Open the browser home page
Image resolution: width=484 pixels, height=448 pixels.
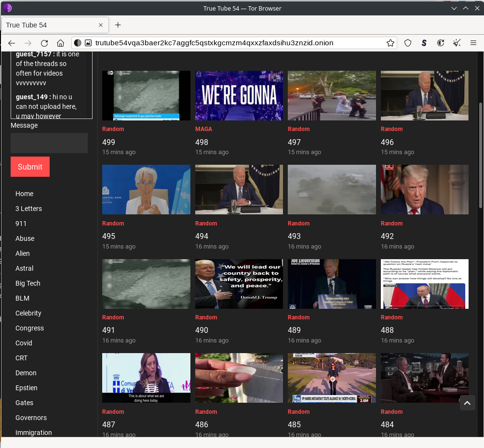pyautogui.click(x=61, y=43)
